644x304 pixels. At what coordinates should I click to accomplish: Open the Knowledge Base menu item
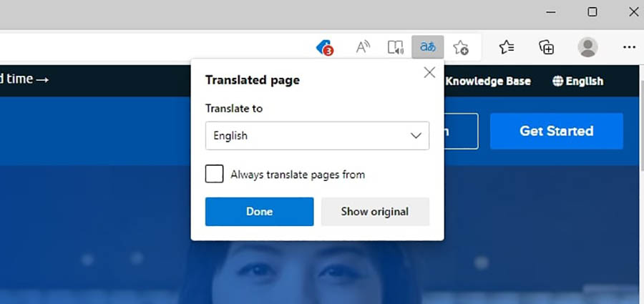pyautogui.click(x=488, y=81)
